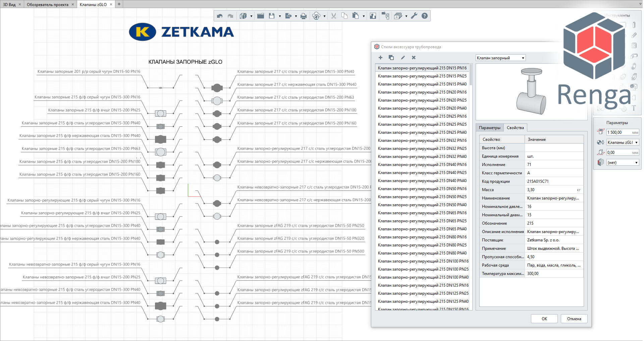Select style '215 DN50 PN16' in list
This screenshot has height=341, width=644.
[x=422, y=189]
